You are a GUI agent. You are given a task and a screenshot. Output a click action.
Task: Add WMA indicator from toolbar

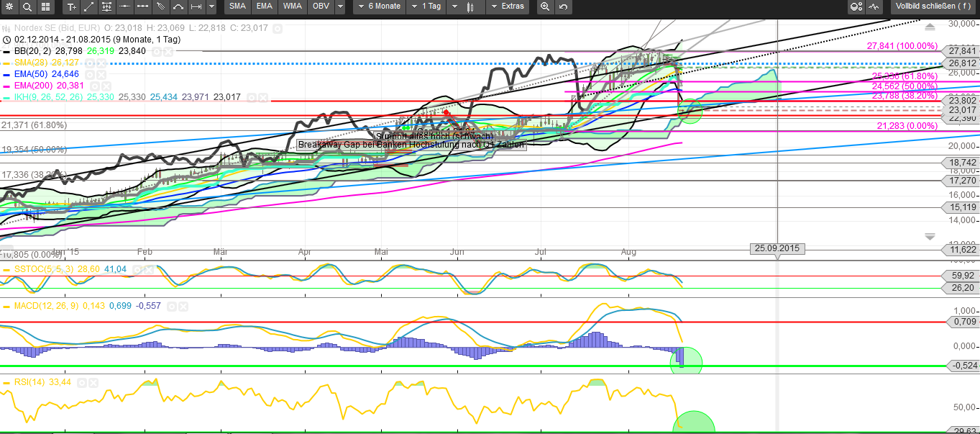(x=292, y=7)
